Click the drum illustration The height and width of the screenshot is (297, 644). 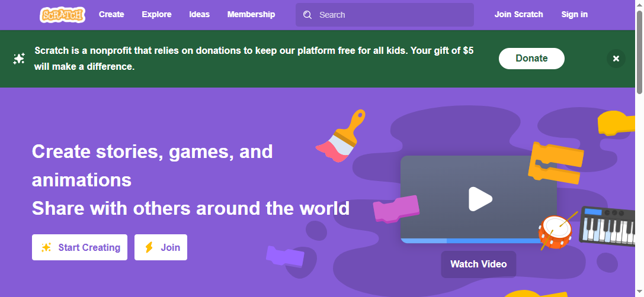click(556, 230)
